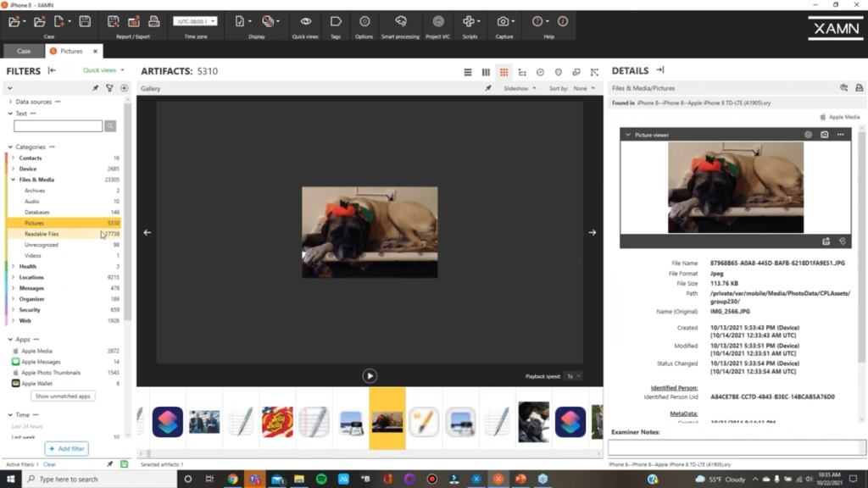Open Project VIC
The image size is (868, 488).
point(438,21)
